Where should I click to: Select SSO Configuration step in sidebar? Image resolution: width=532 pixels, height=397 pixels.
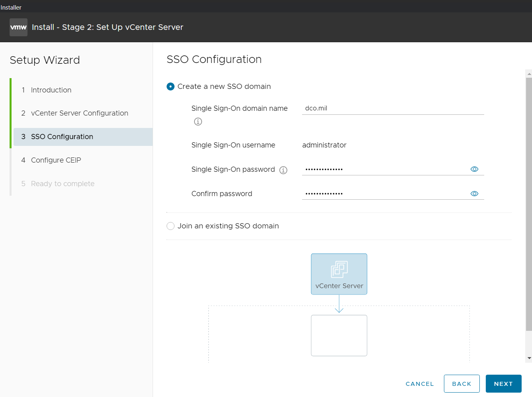[83, 137]
